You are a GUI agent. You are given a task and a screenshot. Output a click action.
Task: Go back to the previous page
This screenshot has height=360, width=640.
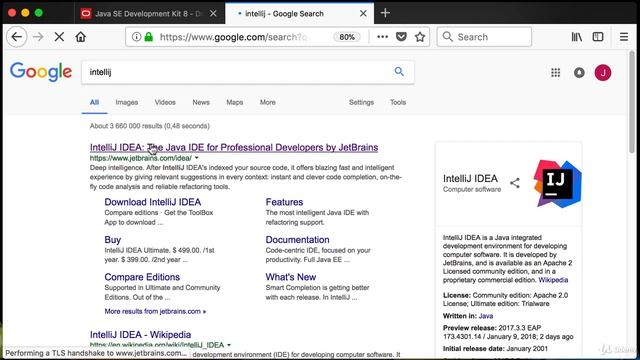pyautogui.click(x=17, y=37)
